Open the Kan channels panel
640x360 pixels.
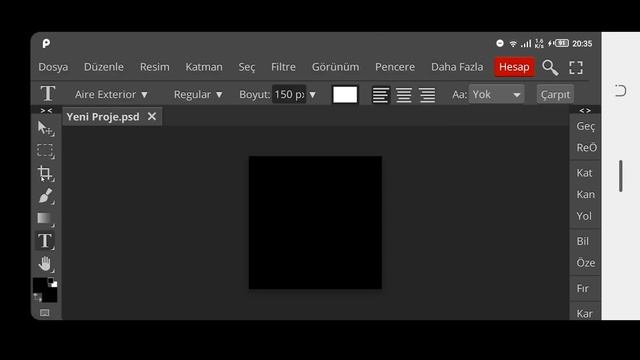[x=585, y=195]
